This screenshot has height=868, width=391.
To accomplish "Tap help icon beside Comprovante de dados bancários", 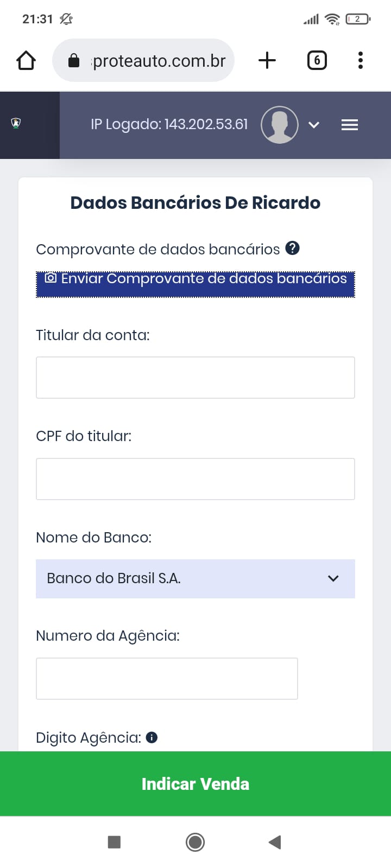I will [x=292, y=248].
